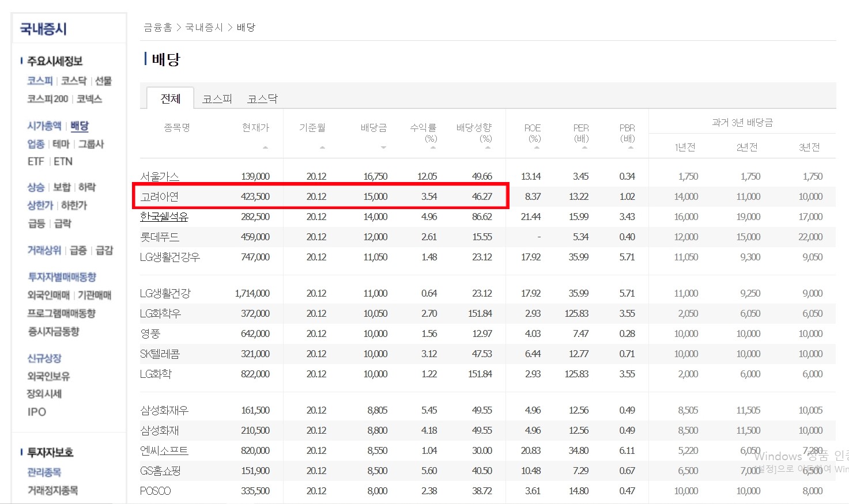The width and height of the screenshot is (849, 504).
Task: Sort by the PBR(배) column arrow
Action: [x=629, y=149]
